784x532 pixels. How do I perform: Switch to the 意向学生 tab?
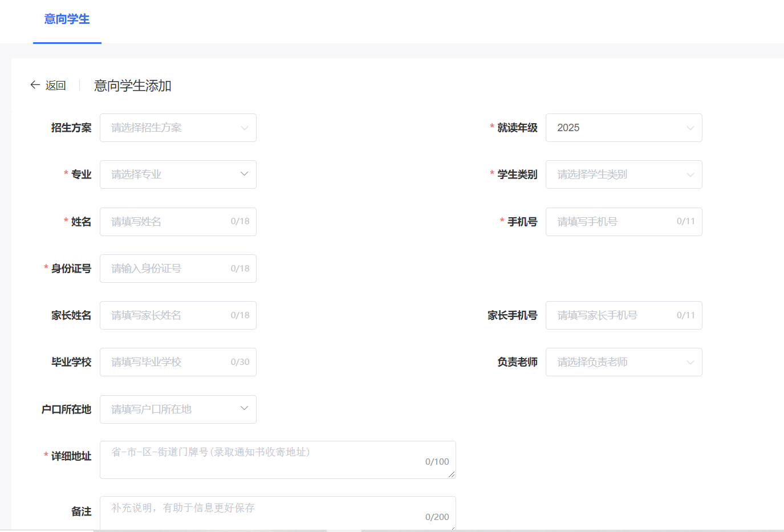67,18
